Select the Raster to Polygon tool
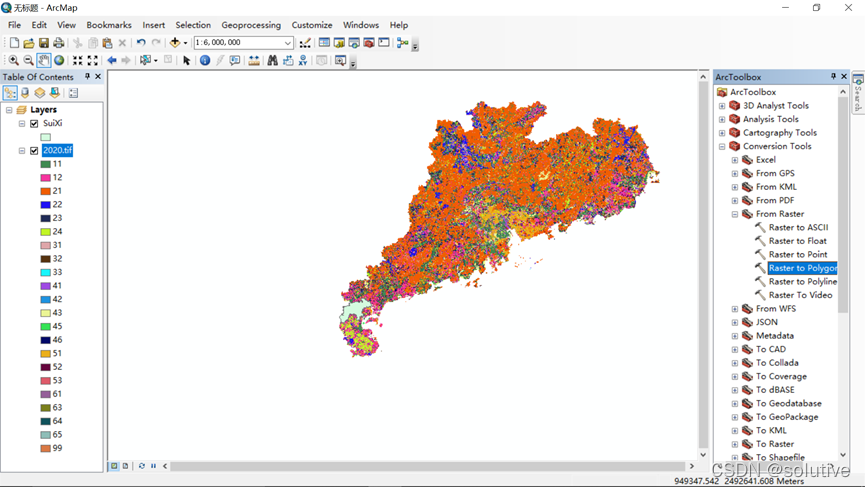This screenshot has width=865, height=487. 801,268
